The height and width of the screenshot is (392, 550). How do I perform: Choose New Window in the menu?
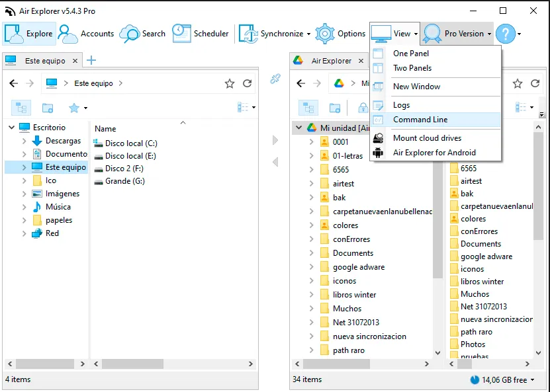pyautogui.click(x=435, y=87)
